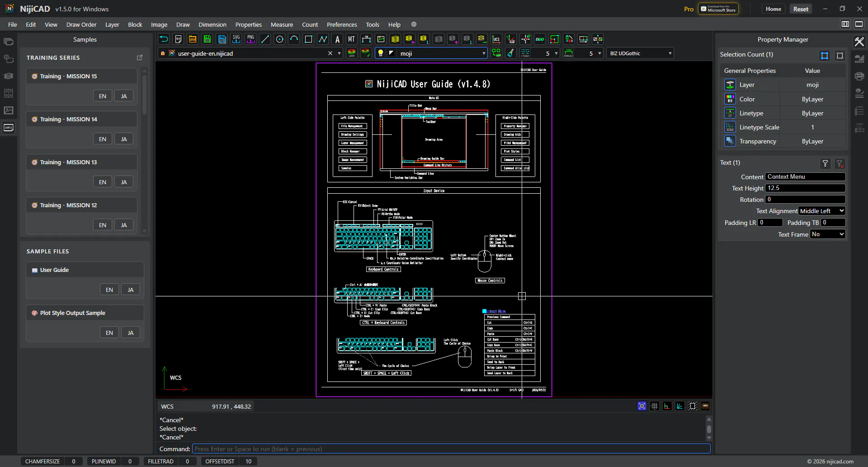Toggle the hatched square icon in status bar

(693, 406)
